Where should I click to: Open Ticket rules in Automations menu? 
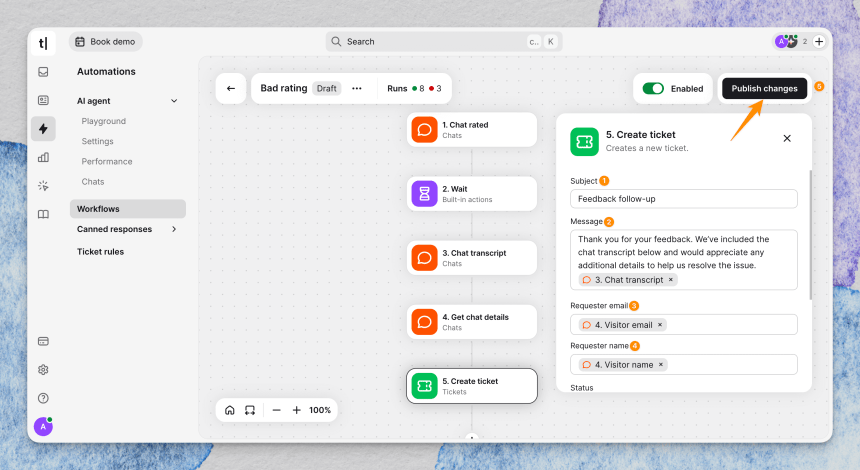point(100,252)
